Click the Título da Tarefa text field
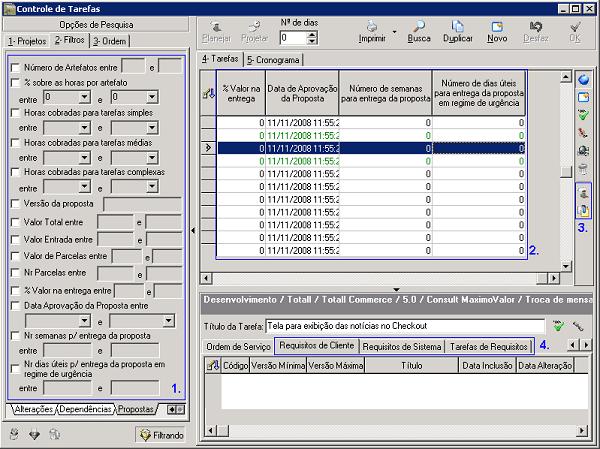600x449 pixels. click(405, 326)
